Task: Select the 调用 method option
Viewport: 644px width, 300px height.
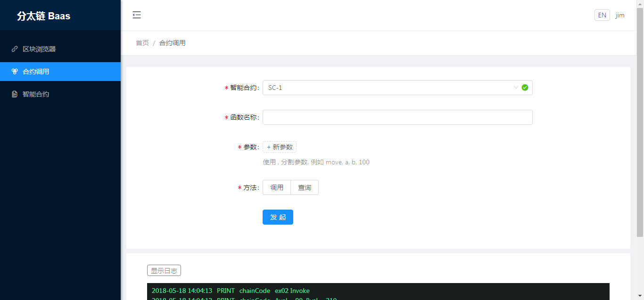Action: pos(277,187)
